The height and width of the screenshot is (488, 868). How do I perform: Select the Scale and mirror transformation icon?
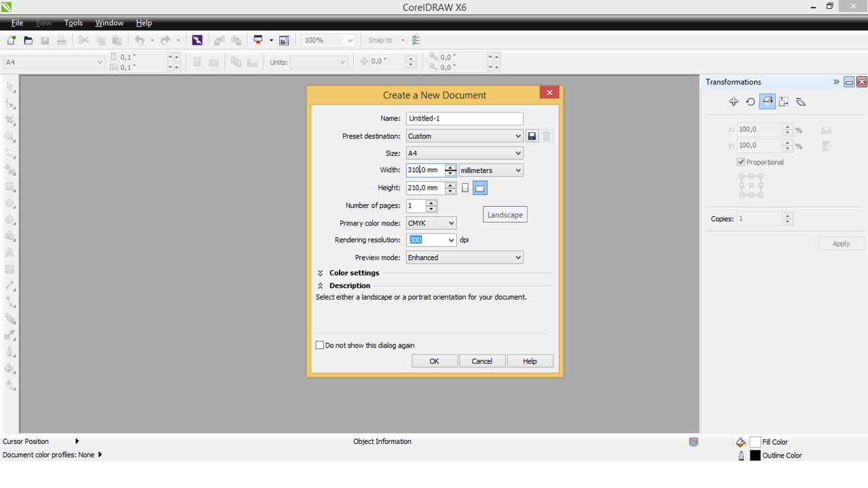[767, 102]
